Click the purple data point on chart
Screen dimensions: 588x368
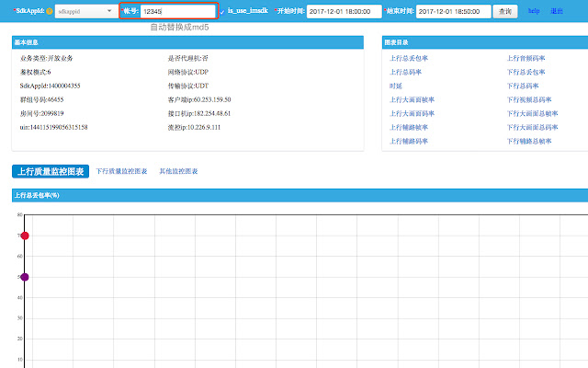click(25, 277)
